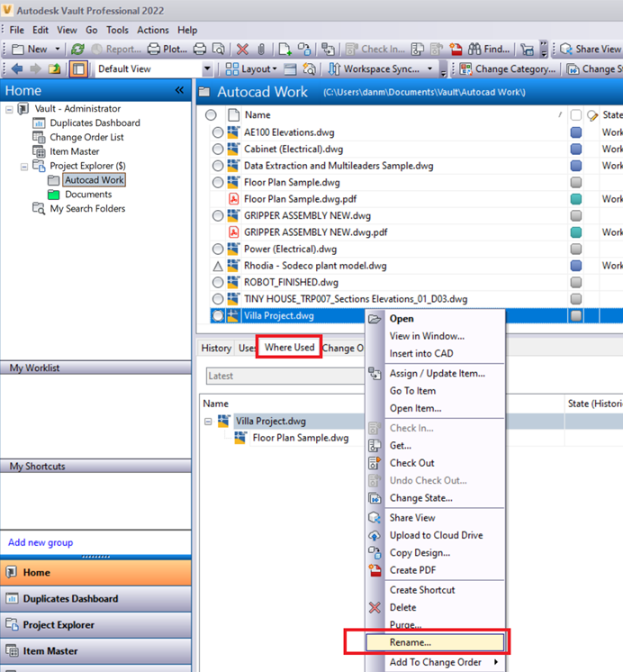Click the find-in-folder icon after preview pane
The image size is (623, 672).
[x=309, y=69]
